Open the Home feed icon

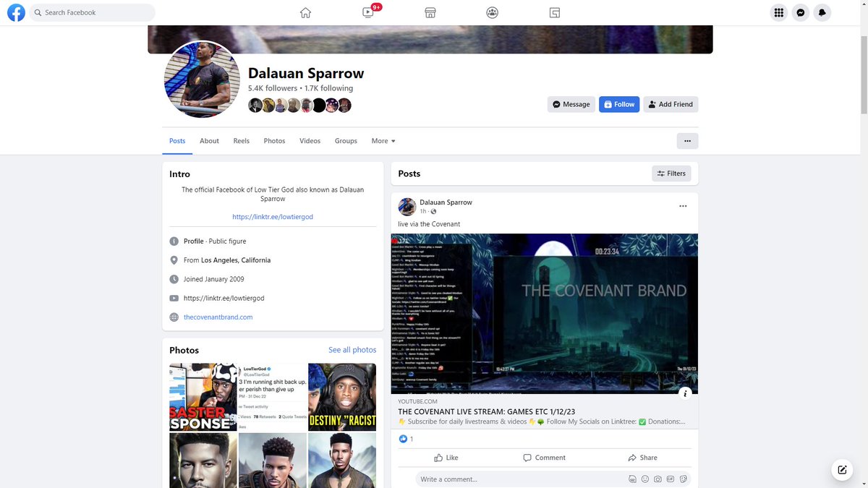(x=305, y=12)
